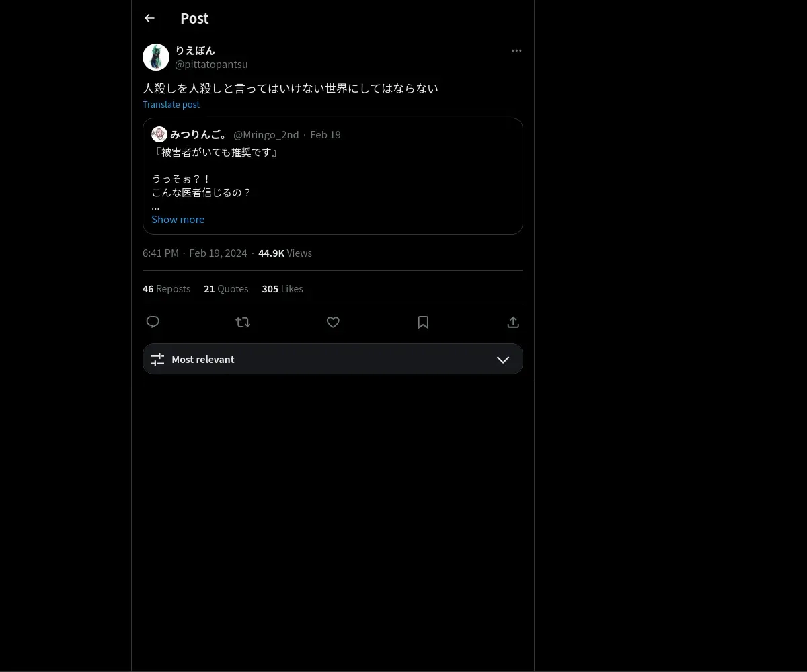Open the Most relevant sort dropdown
Image resolution: width=807 pixels, height=672 pixels.
(333, 359)
